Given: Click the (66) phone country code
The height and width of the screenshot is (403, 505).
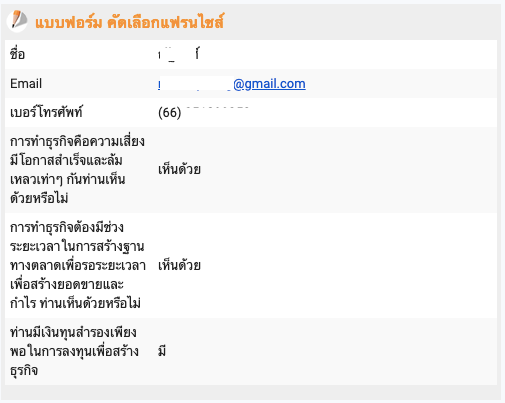Looking at the screenshot, I should pos(170,113).
